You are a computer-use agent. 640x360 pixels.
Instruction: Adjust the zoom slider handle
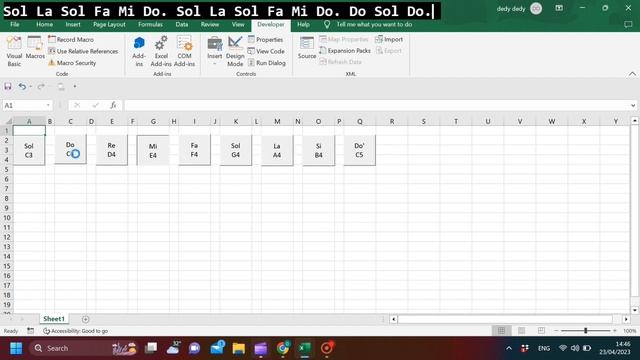(x=585, y=331)
